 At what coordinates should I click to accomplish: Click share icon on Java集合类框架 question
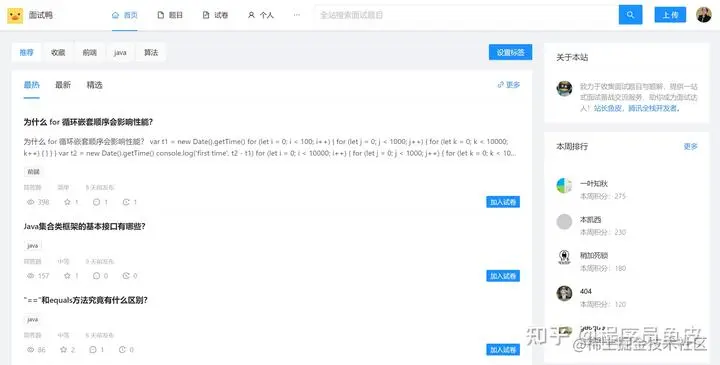click(x=126, y=276)
